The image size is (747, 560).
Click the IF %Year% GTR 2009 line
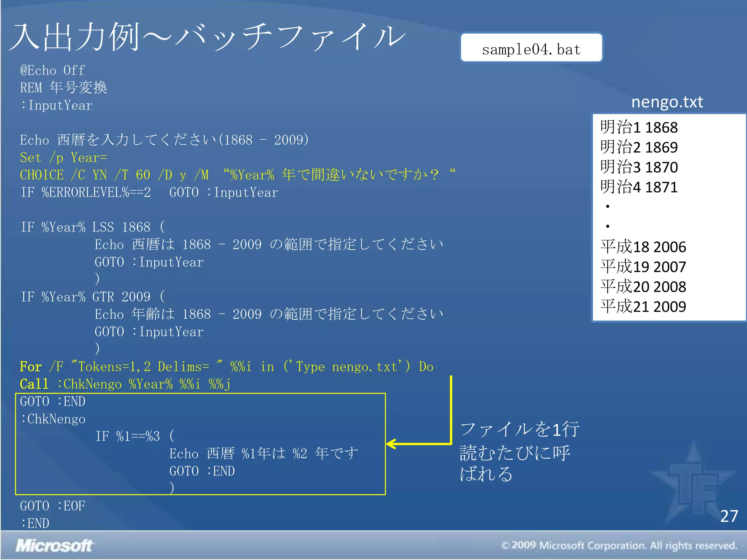(x=93, y=297)
